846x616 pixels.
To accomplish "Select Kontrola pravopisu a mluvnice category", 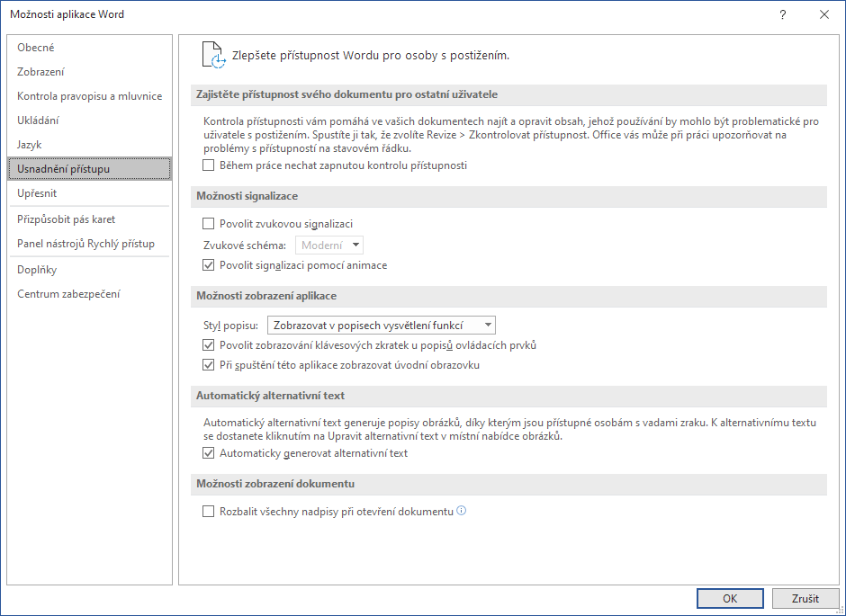I will pos(89,96).
